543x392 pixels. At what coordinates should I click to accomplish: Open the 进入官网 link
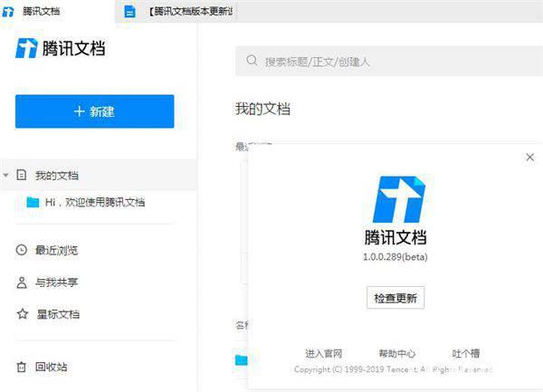[x=324, y=354]
